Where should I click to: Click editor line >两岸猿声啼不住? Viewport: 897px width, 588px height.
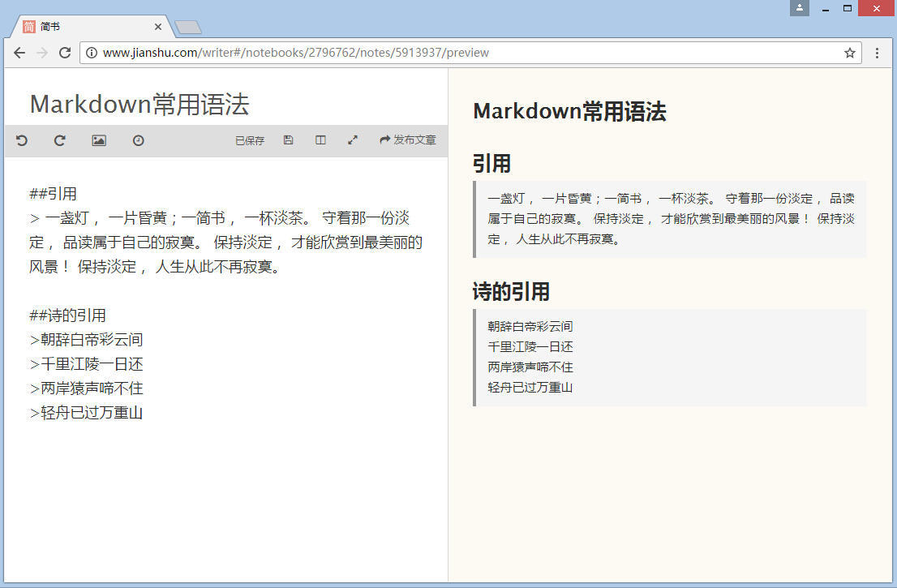[x=87, y=388]
